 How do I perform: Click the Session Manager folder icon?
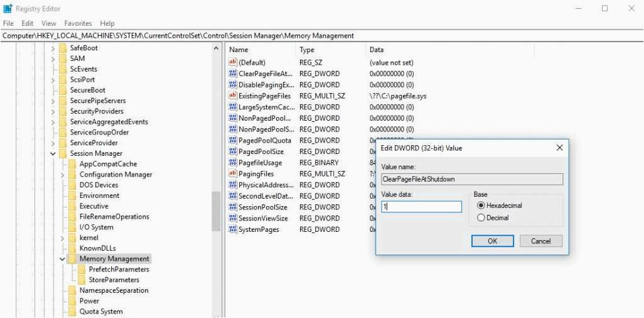pyautogui.click(x=62, y=153)
